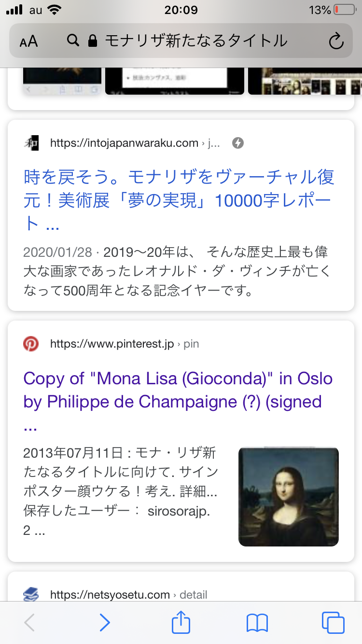Go back with the left arrow
The width and height of the screenshot is (362, 644).
[29, 623]
